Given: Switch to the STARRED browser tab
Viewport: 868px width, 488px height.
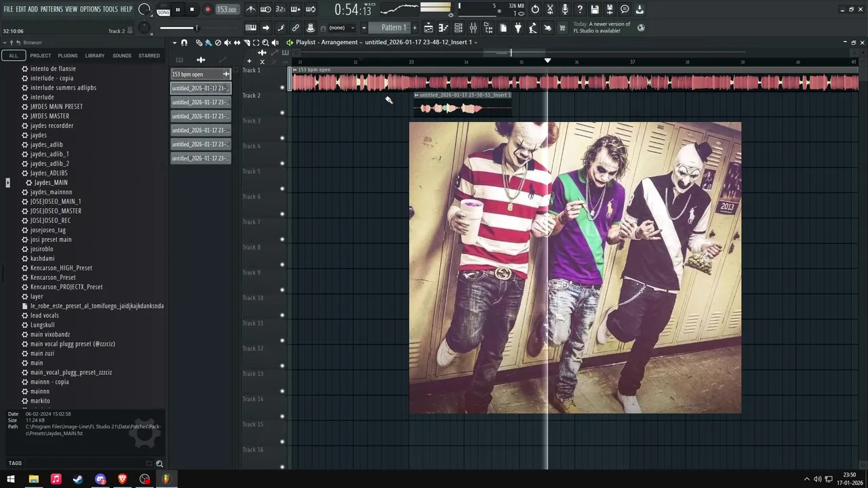Looking at the screenshot, I should click(149, 56).
